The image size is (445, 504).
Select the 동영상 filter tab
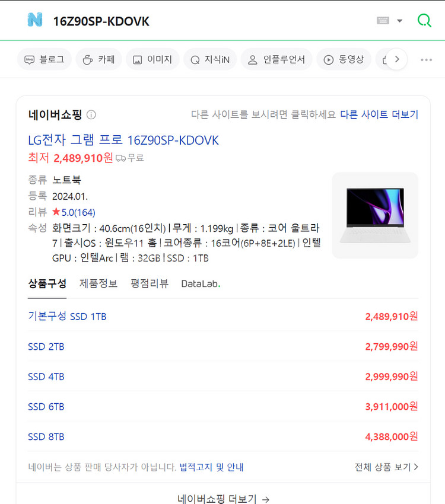coord(344,59)
